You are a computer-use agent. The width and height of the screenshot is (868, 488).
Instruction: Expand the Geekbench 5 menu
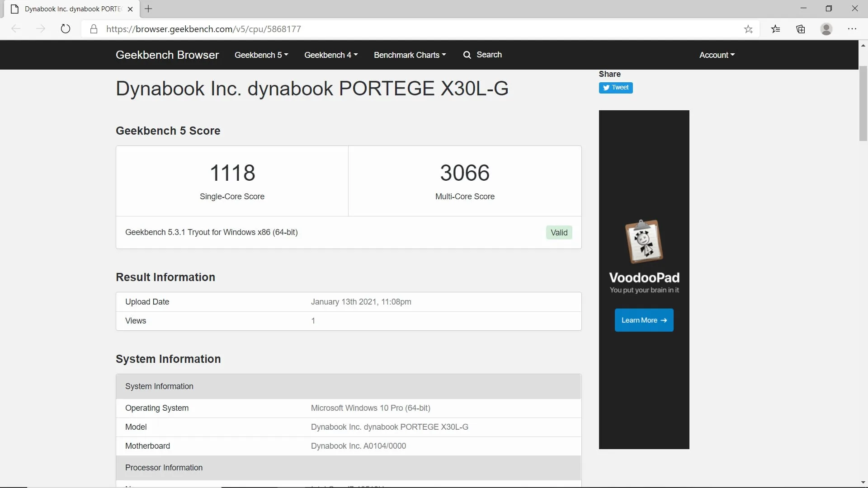pos(261,55)
